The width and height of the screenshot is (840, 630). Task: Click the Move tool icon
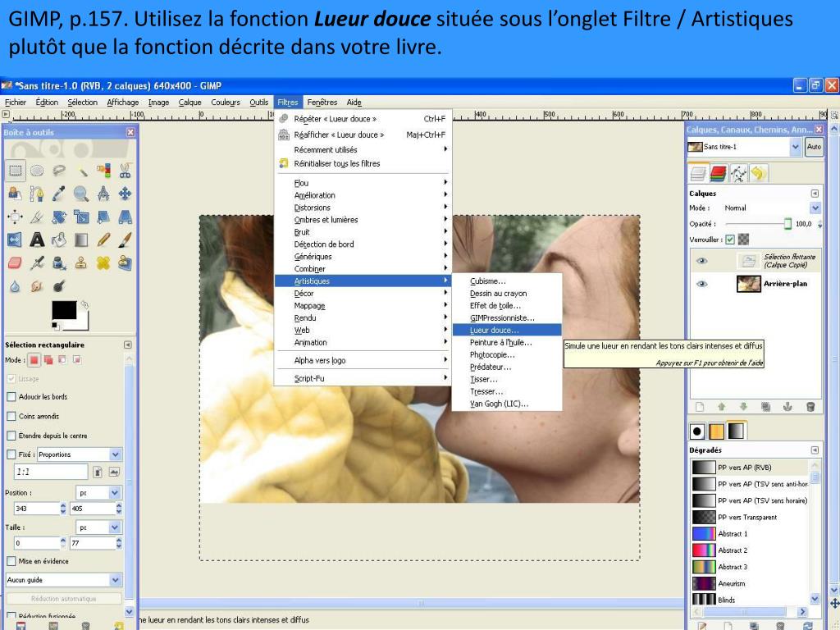(125, 194)
